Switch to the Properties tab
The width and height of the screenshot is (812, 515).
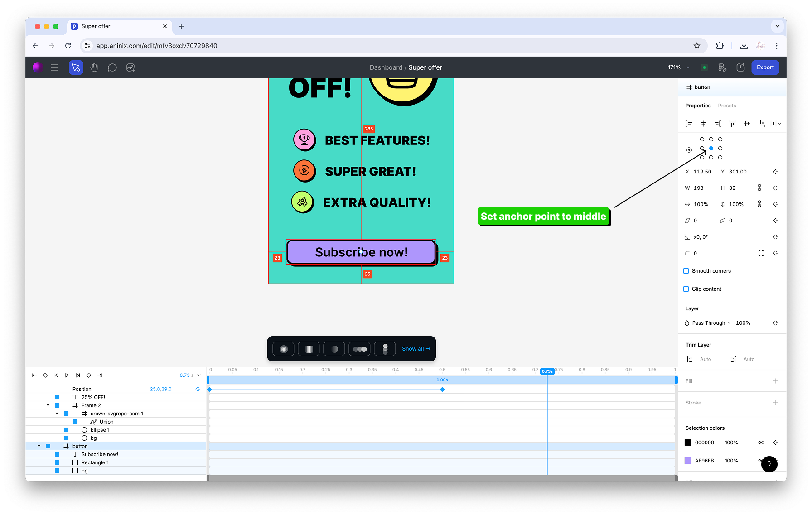[x=698, y=106]
